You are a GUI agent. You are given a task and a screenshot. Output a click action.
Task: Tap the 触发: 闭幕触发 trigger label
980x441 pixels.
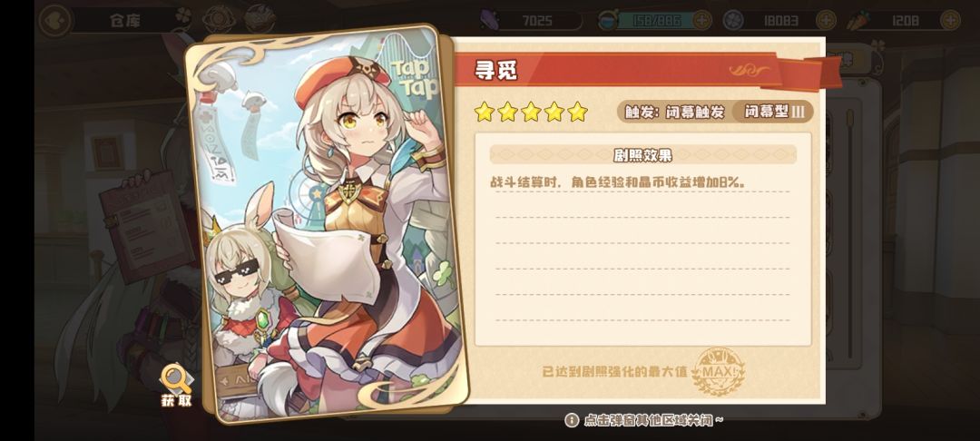(674, 112)
